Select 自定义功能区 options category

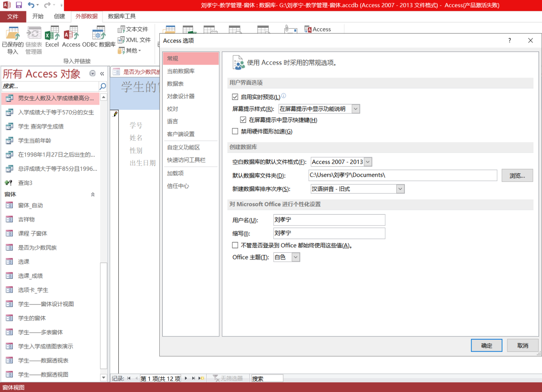click(191, 148)
